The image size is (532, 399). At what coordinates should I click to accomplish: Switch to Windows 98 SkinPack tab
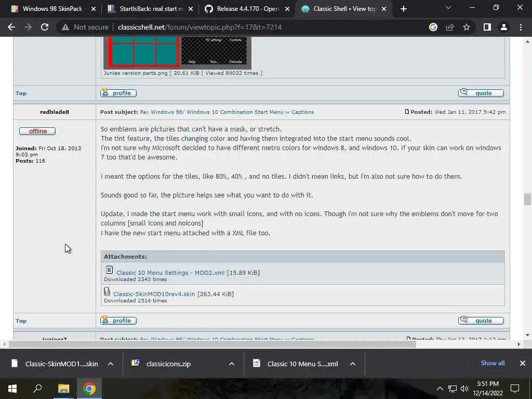[x=52, y=9]
